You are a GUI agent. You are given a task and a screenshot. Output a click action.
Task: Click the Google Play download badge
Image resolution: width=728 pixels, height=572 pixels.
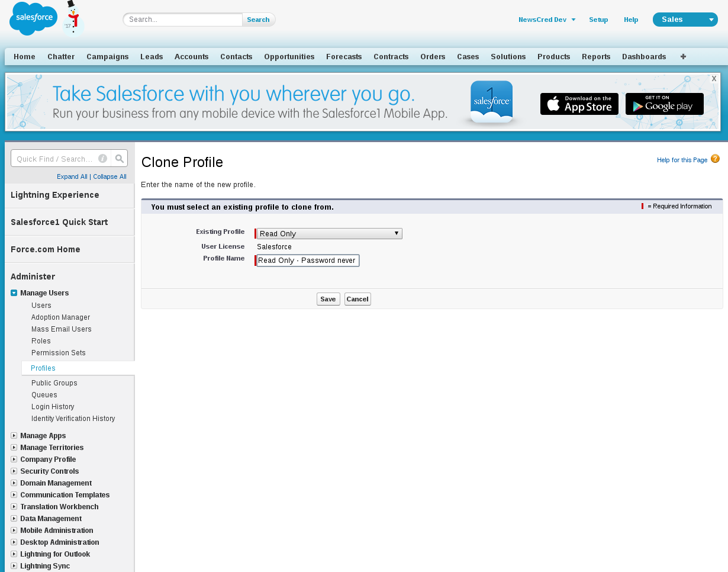(x=665, y=104)
